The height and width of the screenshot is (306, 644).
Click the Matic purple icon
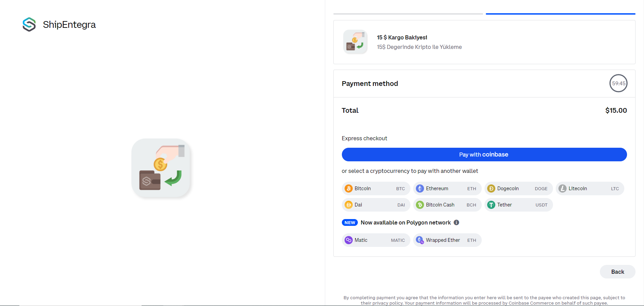pos(349,240)
